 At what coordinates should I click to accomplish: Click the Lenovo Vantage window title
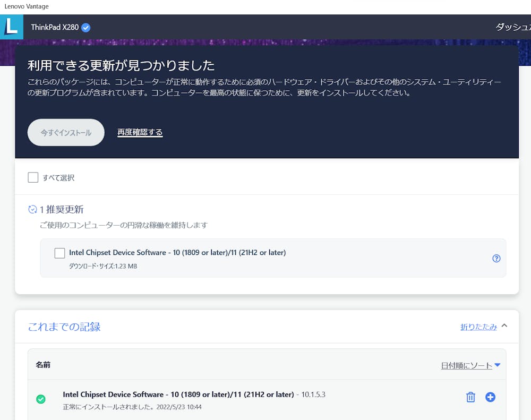click(27, 6)
